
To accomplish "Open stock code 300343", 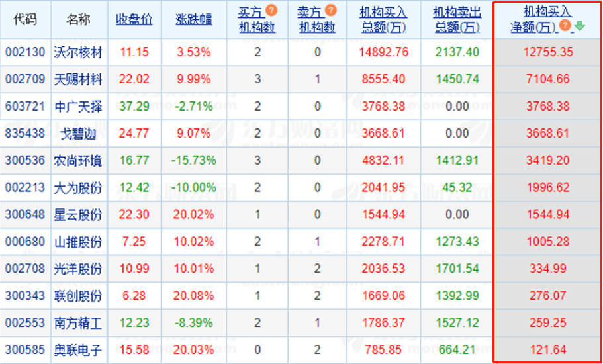I will 25,296.
